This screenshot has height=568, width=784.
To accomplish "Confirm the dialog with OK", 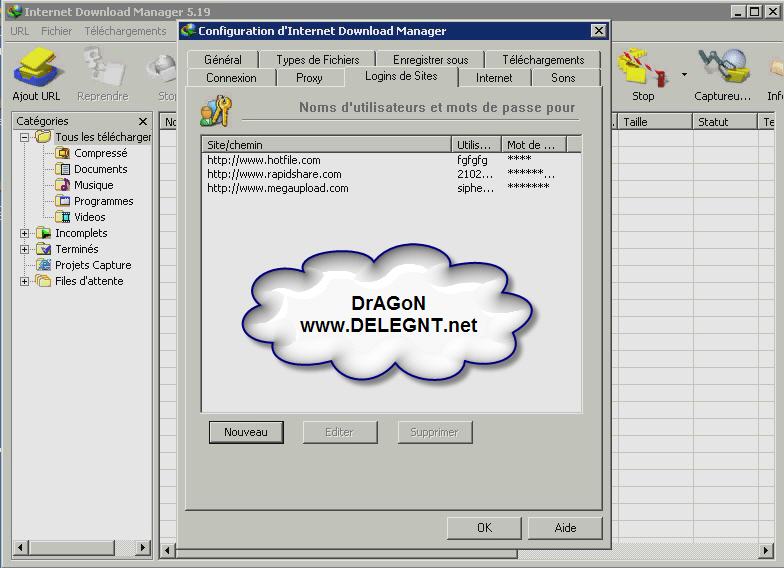I will [484, 528].
